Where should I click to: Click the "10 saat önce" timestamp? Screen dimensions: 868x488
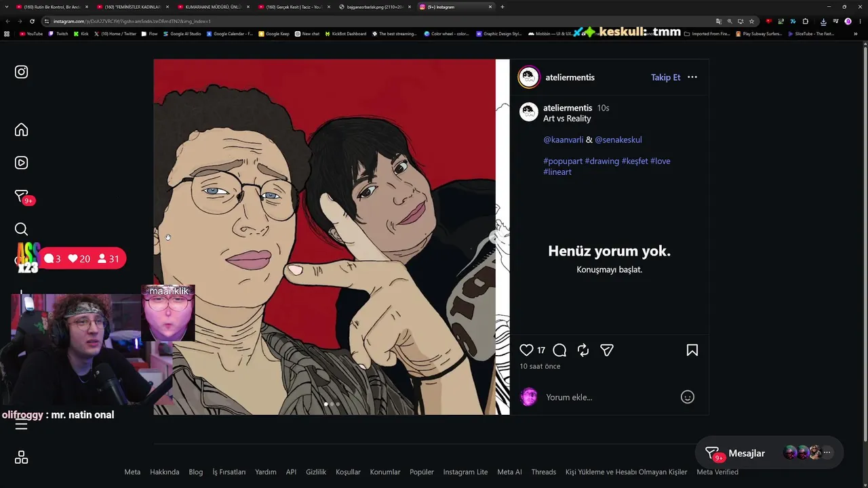[540, 367]
